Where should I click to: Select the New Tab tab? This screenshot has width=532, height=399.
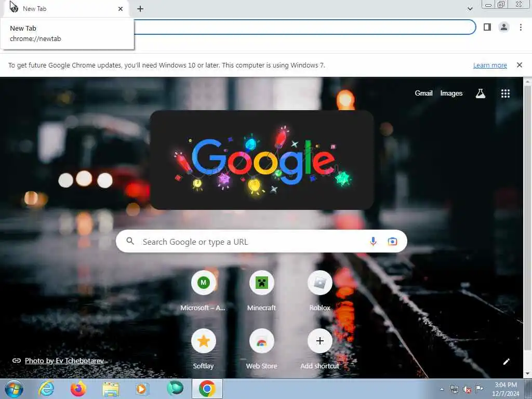tap(66, 9)
